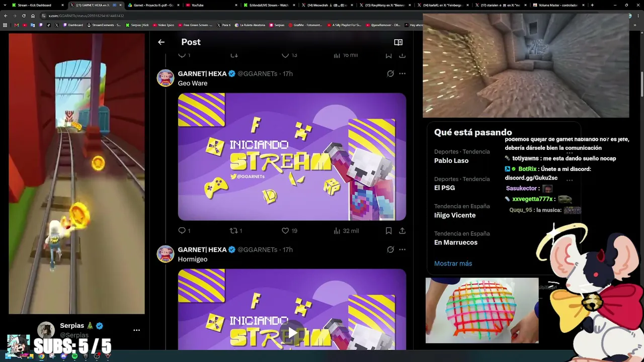Screen dimensions: 644x362
Task: Click Mostrar más under trends
Action: 453,263
